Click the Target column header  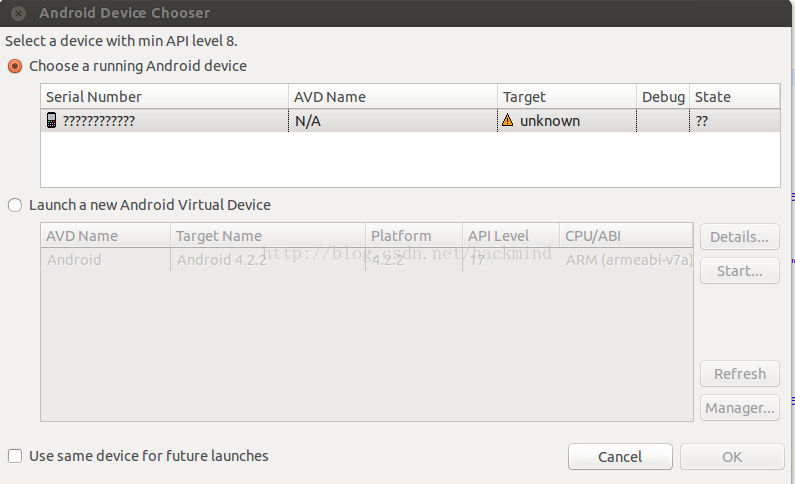[567, 97]
